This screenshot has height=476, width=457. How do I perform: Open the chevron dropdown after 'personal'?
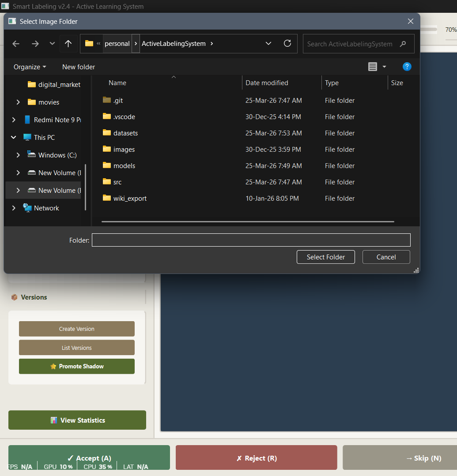pos(136,44)
